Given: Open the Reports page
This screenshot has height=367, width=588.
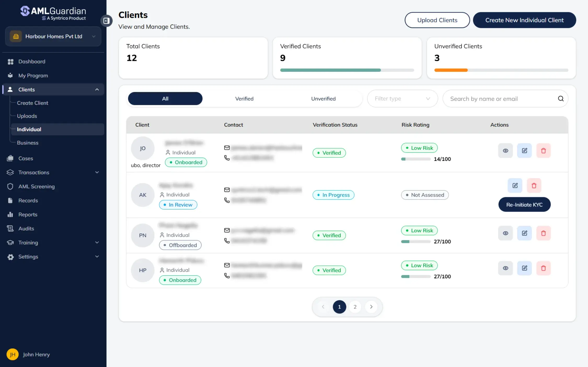Looking at the screenshot, I should (x=28, y=215).
